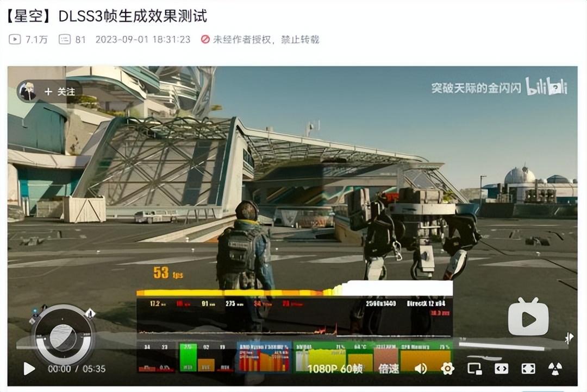587x392 pixels.
Task: Open the uploader avatar in the video
Action: pos(28,91)
